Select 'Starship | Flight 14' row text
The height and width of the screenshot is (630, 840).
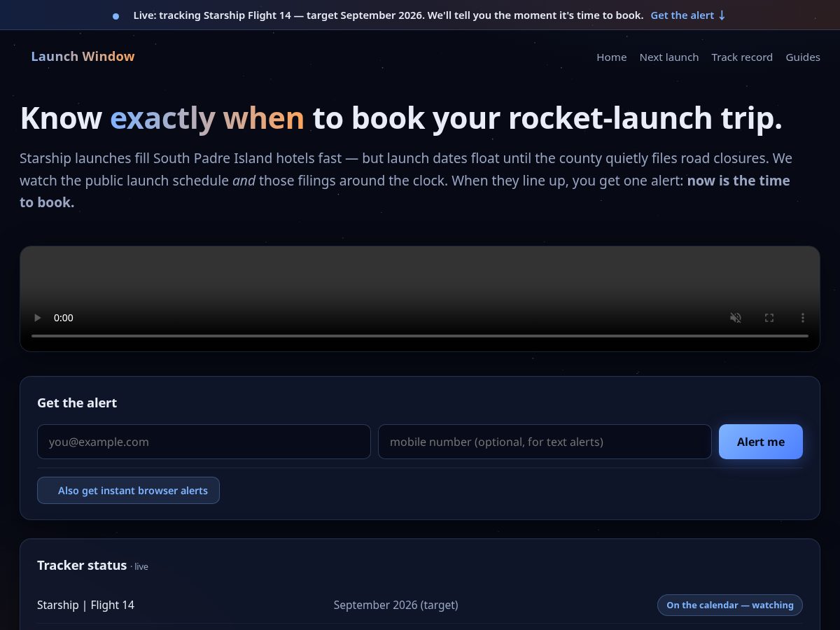[85, 605]
